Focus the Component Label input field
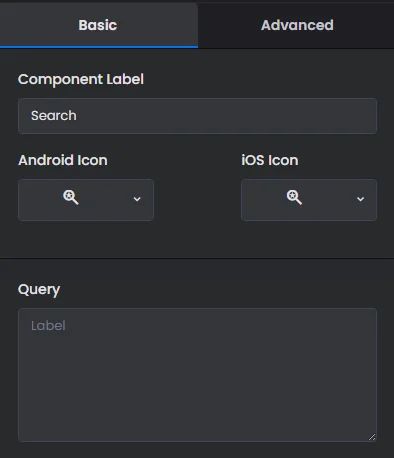Screen dimensions: 394x458 pos(198,116)
